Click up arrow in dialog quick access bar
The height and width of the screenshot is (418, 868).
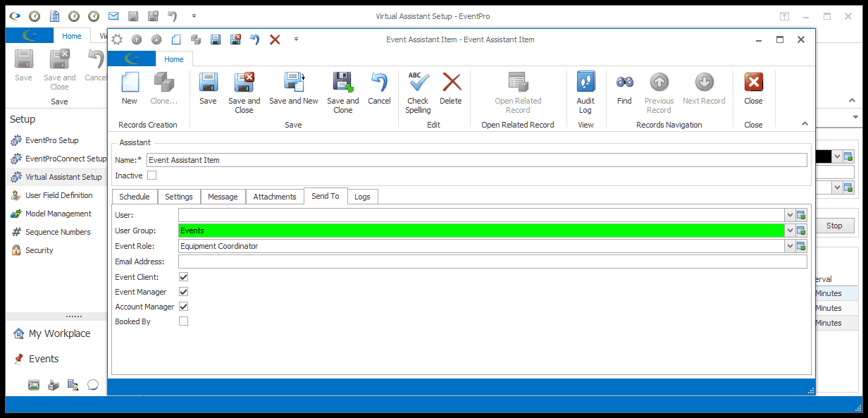pos(137,39)
